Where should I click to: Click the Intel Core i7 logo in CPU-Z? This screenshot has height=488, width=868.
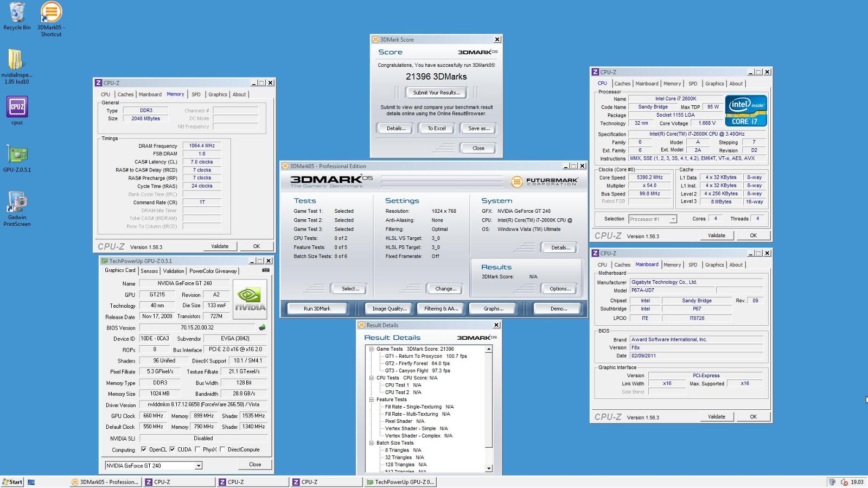click(x=745, y=111)
